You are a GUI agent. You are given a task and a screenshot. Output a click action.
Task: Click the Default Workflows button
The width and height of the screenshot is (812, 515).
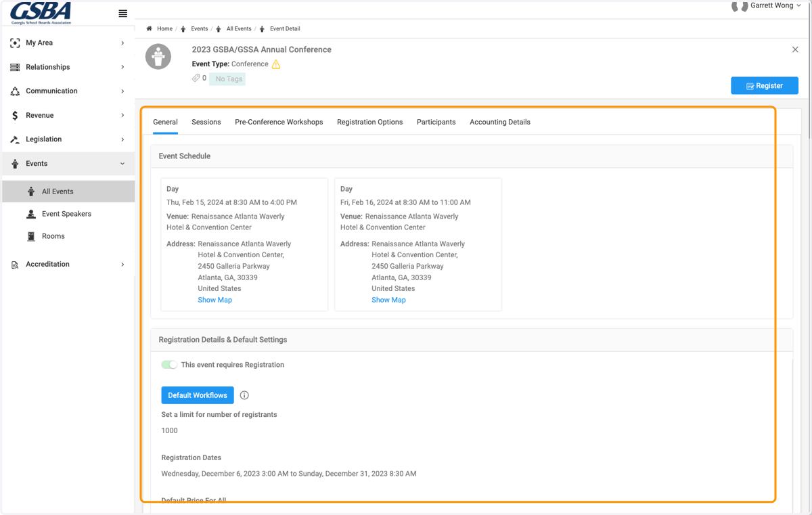click(x=198, y=395)
